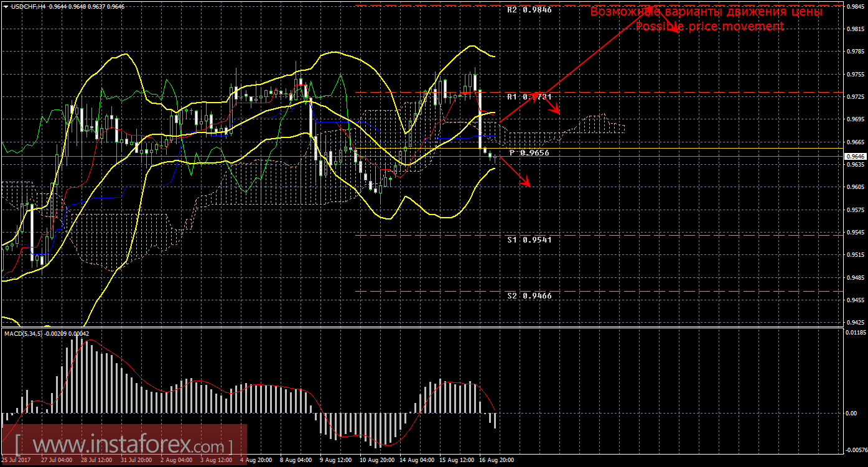Select the R1 0.9731 resistance level label

pyautogui.click(x=529, y=97)
